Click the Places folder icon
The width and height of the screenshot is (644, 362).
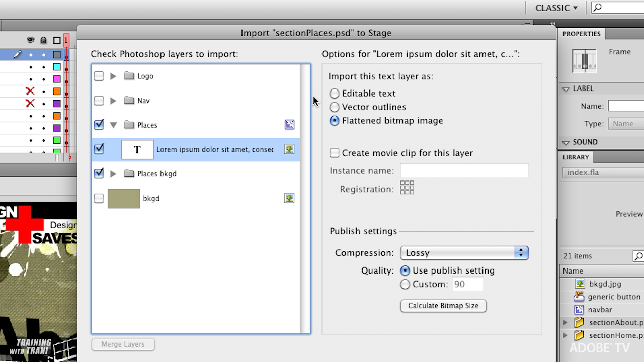click(129, 125)
